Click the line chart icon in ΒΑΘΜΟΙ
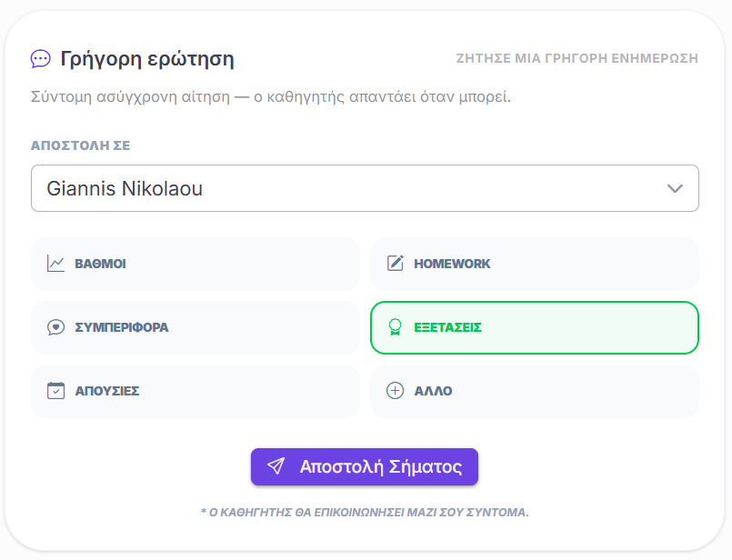 pyautogui.click(x=55, y=264)
